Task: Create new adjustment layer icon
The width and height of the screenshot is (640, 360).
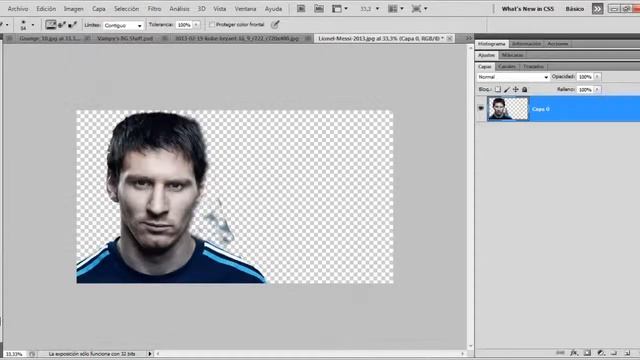Action: (x=600, y=353)
